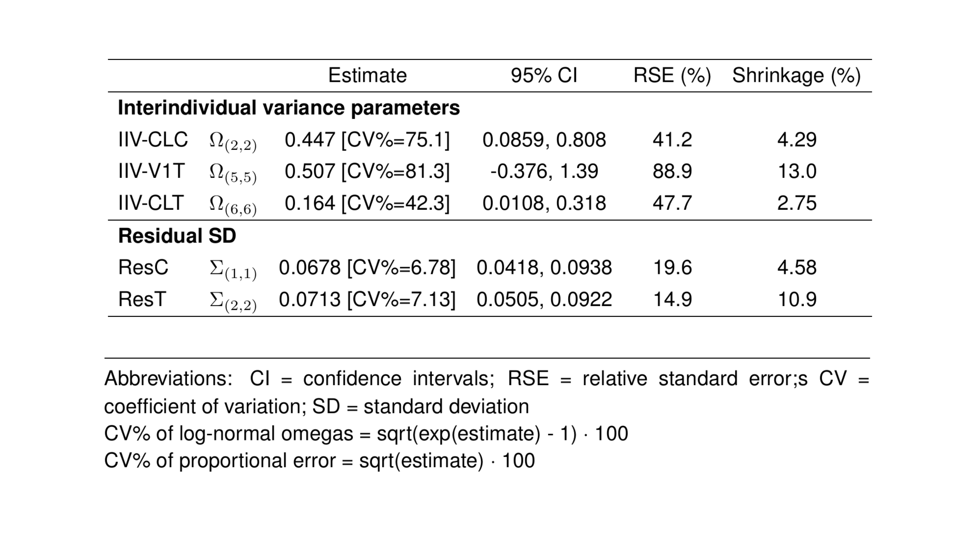Click the ResC row label

143,267
